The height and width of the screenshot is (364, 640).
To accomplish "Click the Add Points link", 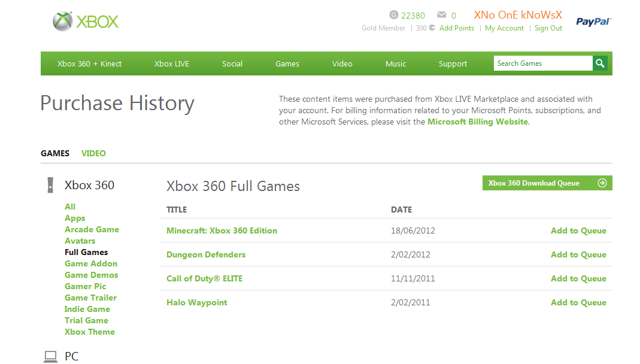I will (457, 28).
